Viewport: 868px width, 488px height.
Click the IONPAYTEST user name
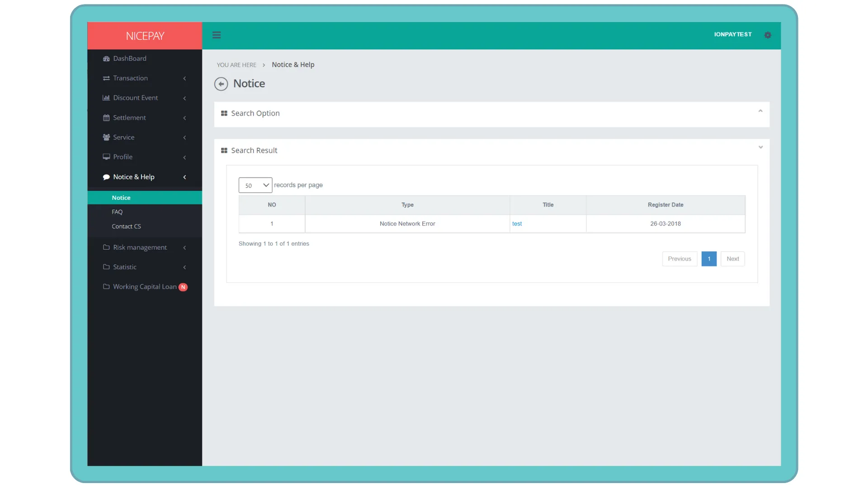click(x=733, y=35)
